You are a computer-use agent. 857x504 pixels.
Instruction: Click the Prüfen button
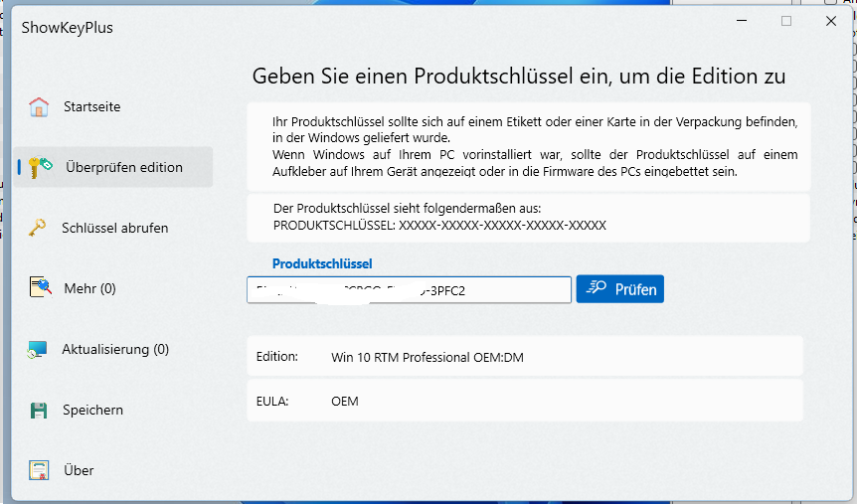[619, 289]
